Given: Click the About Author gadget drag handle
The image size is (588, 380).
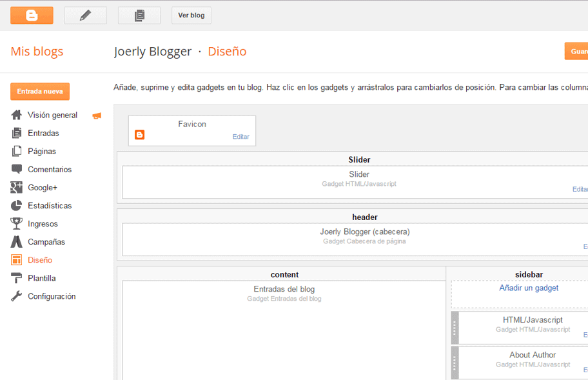Looking at the screenshot, I should point(455,363).
